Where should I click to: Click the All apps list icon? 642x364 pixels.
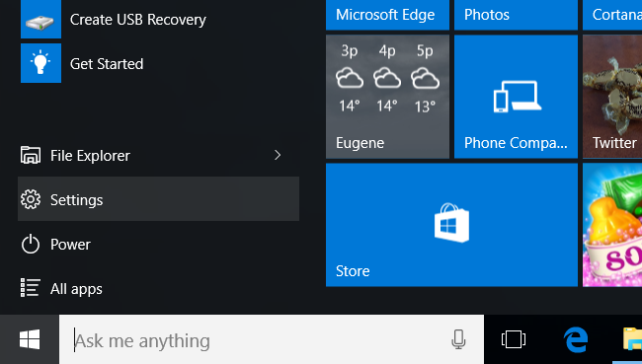point(31,288)
